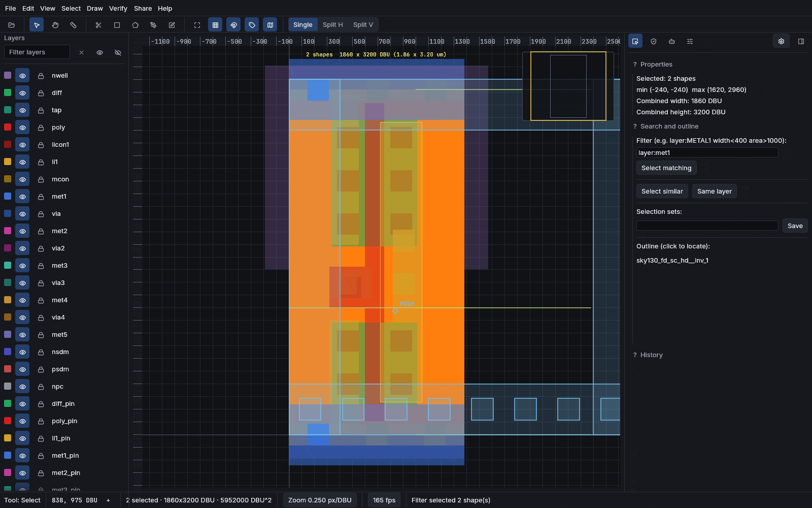Select the Single view mode
Screen dimensions: 812x508
click(x=303, y=25)
